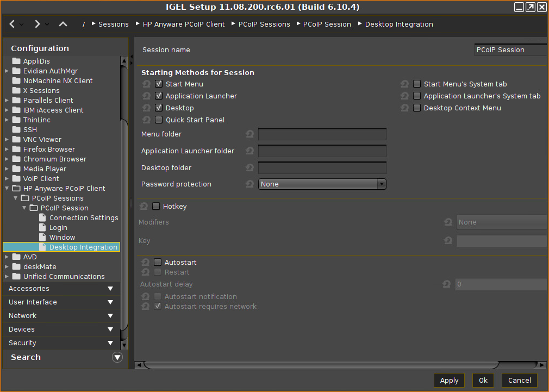Open the Password protection dropdown
The height and width of the screenshot is (392, 549).
322,184
